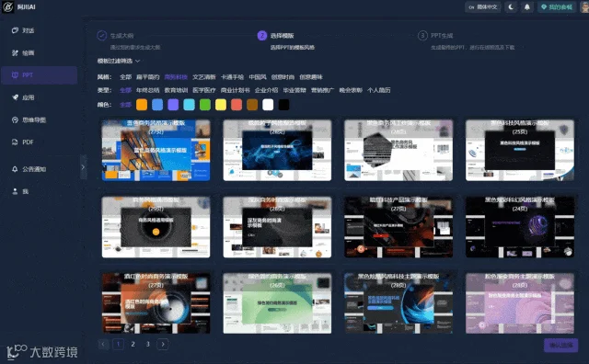
Task: Filter type by 医学医疗
Action: coord(204,90)
